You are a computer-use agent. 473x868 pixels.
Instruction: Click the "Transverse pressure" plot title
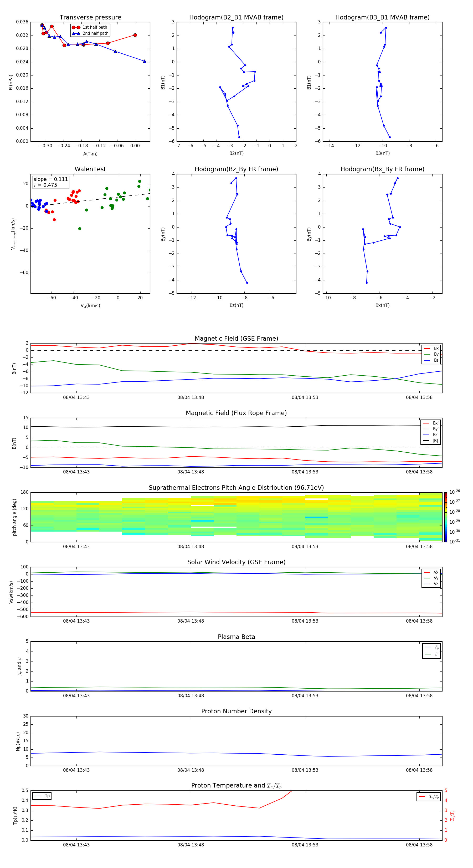tap(90, 17)
